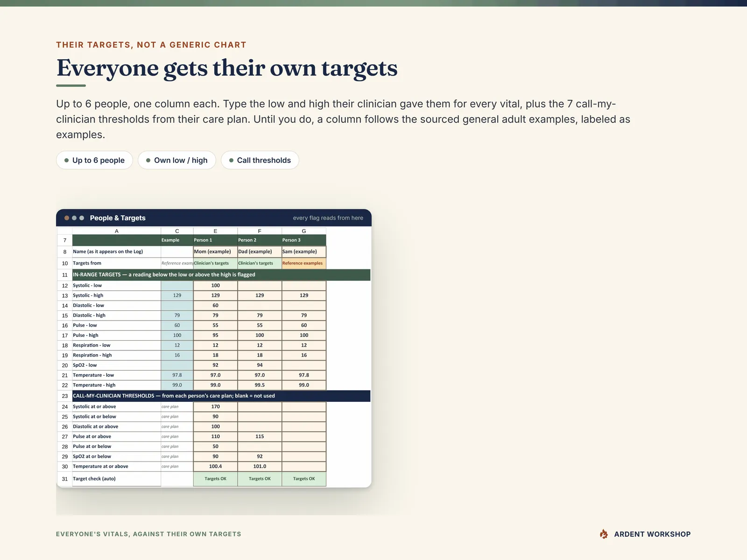The width and height of the screenshot is (747, 560).
Task: Click the 94 SpO2 low cell
Action: (260, 365)
